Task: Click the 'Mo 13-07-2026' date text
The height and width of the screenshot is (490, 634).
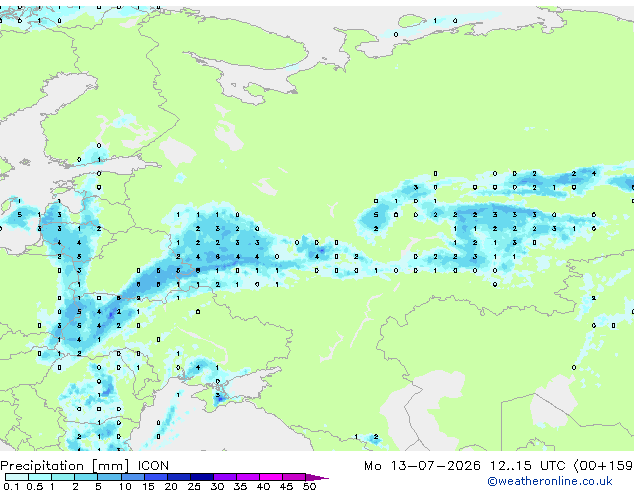Action: click(x=422, y=466)
